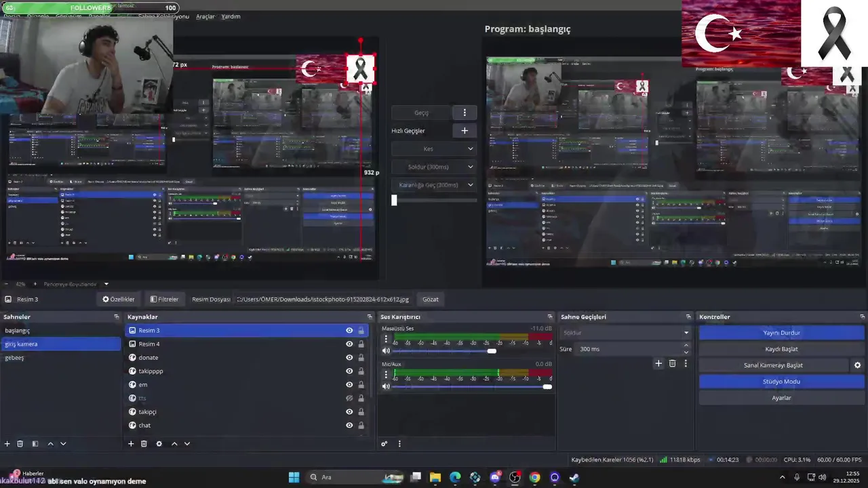Click Kaydı Başlat to start recording

pyautogui.click(x=781, y=349)
